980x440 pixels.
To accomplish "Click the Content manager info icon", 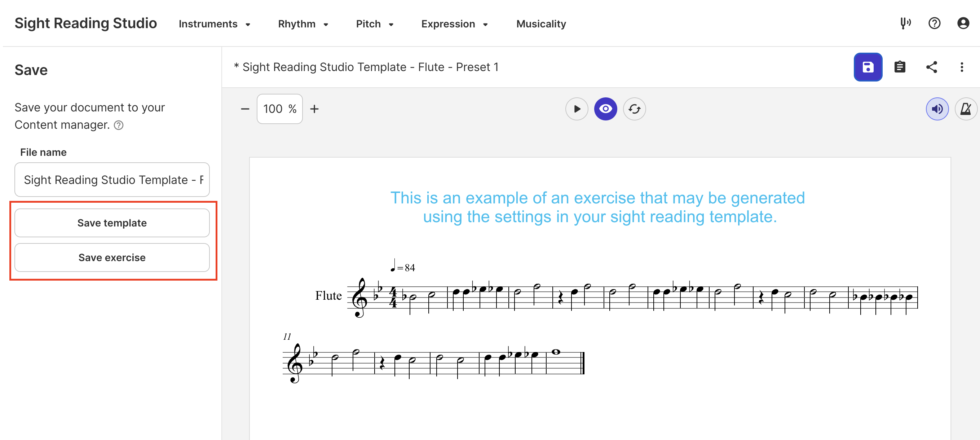I will coord(119,125).
